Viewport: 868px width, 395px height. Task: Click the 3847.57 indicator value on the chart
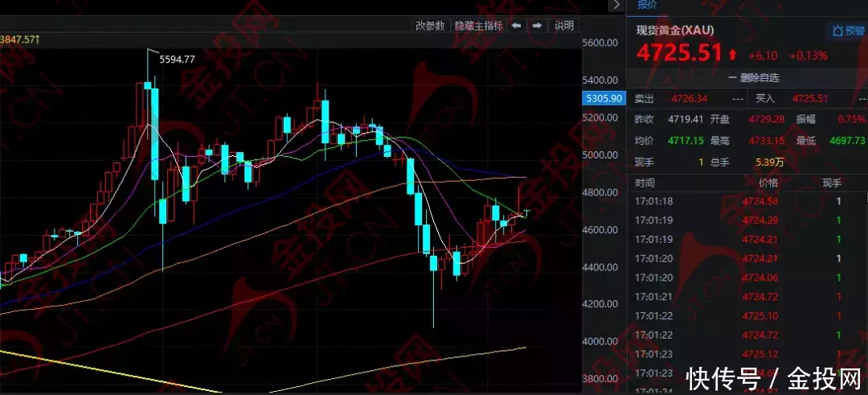click(x=18, y=39)
